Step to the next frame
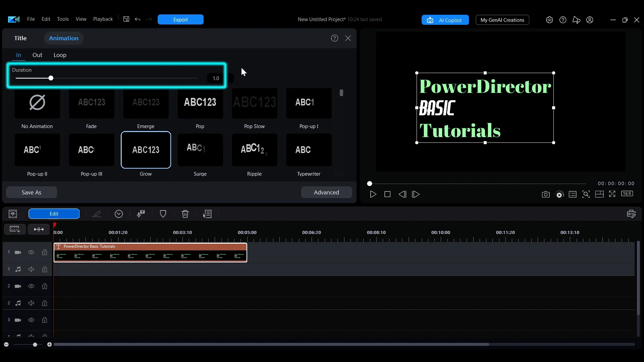Image resolution: width=644 pixels, height=362 pixels. tap(416, 194)
